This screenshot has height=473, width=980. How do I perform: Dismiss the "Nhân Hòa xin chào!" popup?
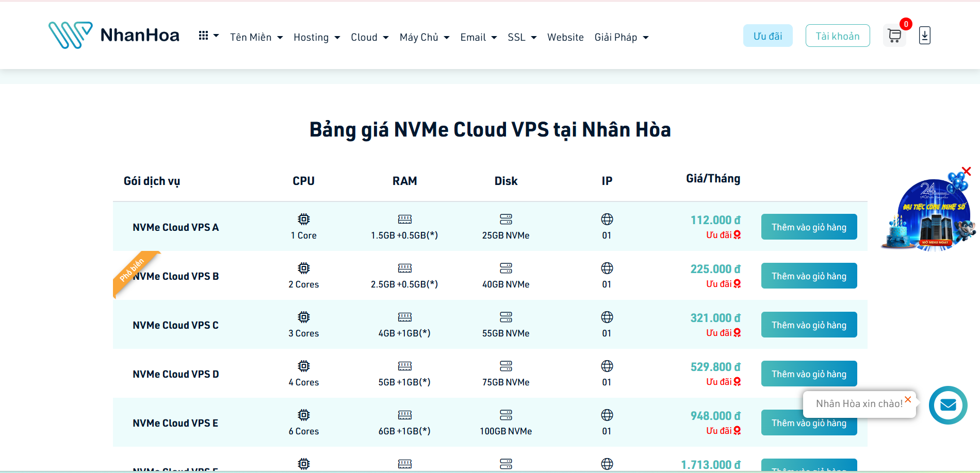[x=908, y=399]
